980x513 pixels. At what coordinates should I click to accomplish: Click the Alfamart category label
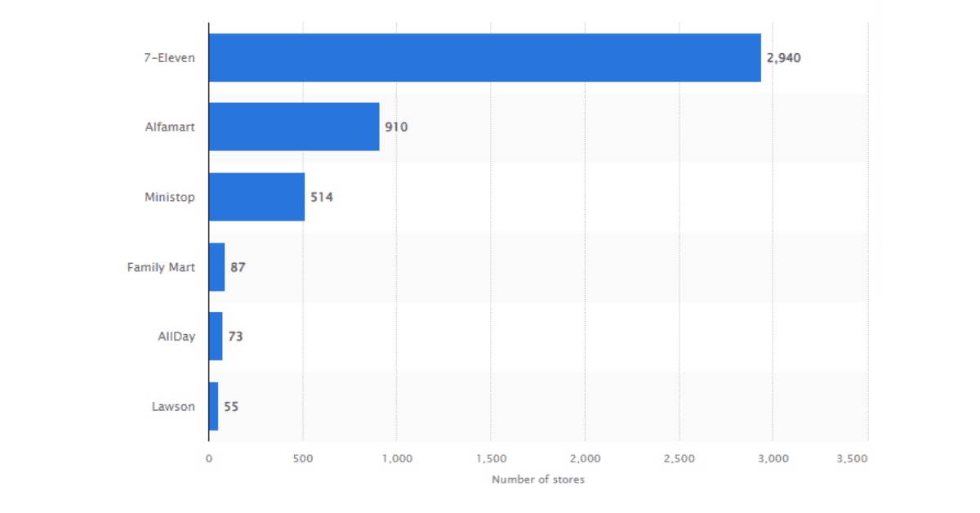(x=170, y=127)
